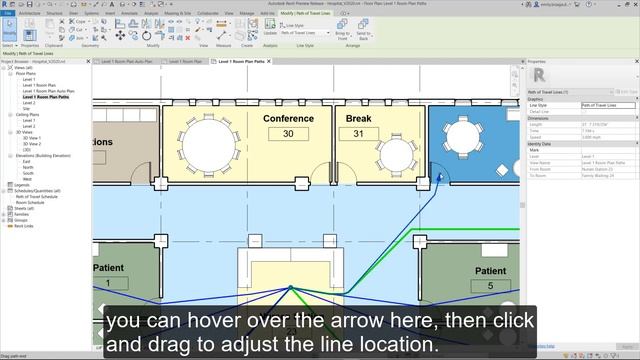Click the Copy tool next to Move
640x360 pixels.
(133, 36)
